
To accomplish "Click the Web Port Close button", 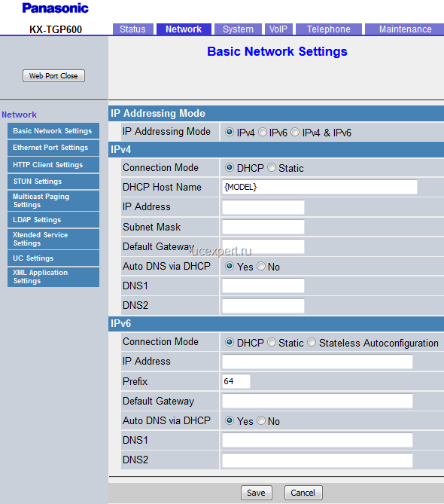I will click(x=53, y=76).
